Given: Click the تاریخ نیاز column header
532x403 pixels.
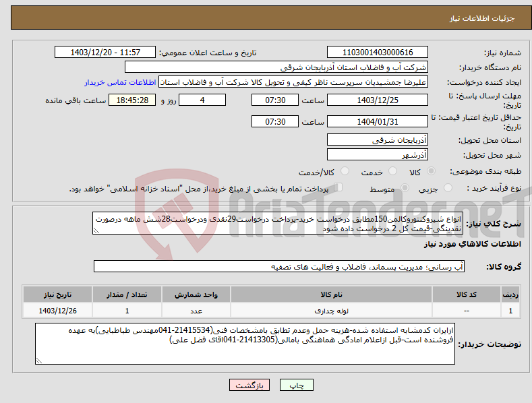Looking at the screenshot, I should (x=58, y=294).
